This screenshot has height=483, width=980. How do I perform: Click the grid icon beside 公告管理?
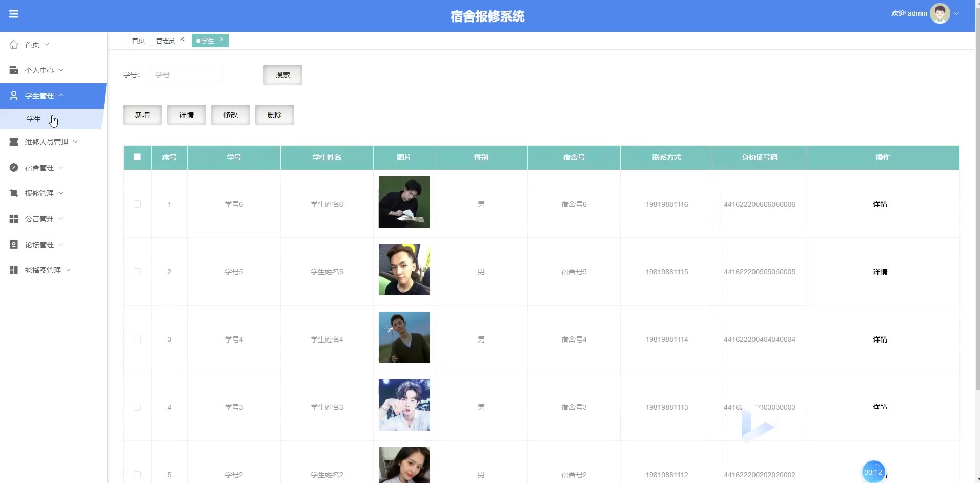point(14,219)
